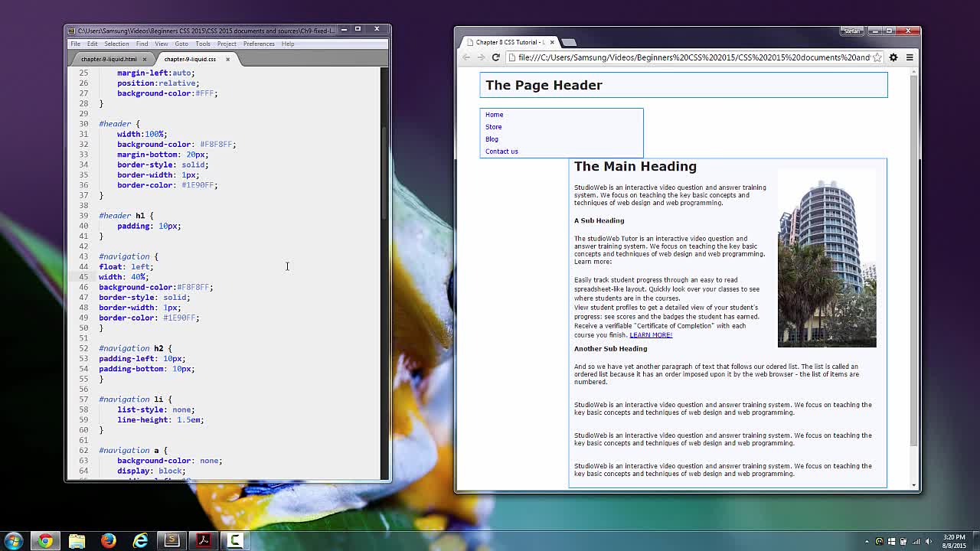Switch to the chapter-9-liquid.html tab
The height and width of the screenshot is (551, 980).
(x=109, y=59)
